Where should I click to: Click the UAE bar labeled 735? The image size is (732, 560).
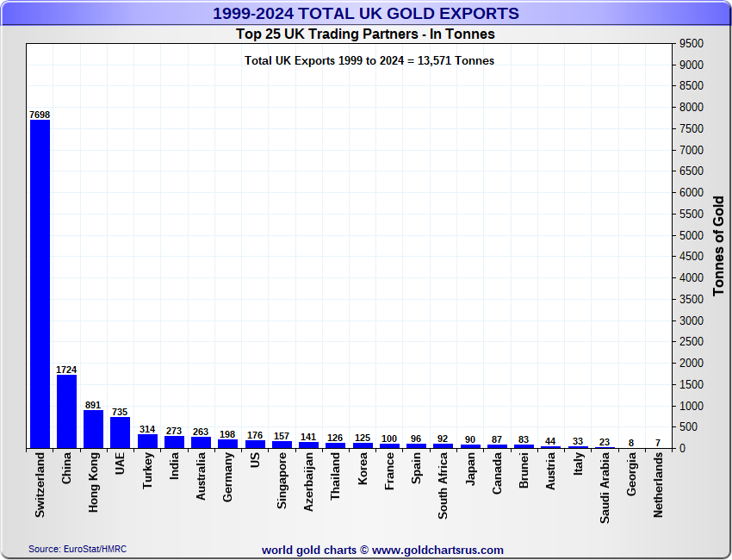point(120,432)
